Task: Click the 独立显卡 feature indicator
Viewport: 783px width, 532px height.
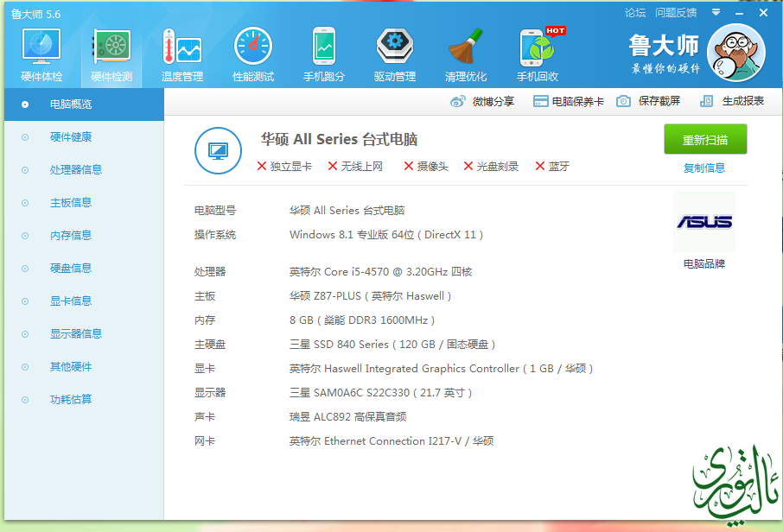Action: (x=284, y=167)
